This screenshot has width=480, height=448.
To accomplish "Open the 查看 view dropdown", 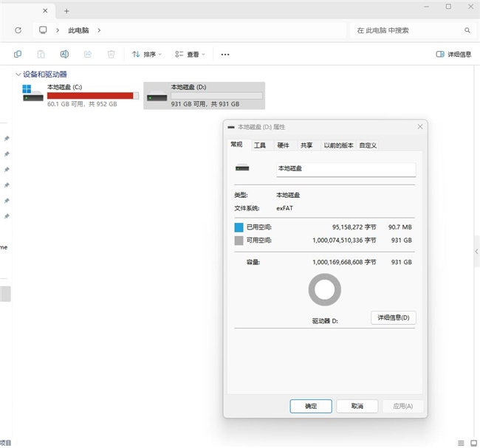I will point(191,54).
